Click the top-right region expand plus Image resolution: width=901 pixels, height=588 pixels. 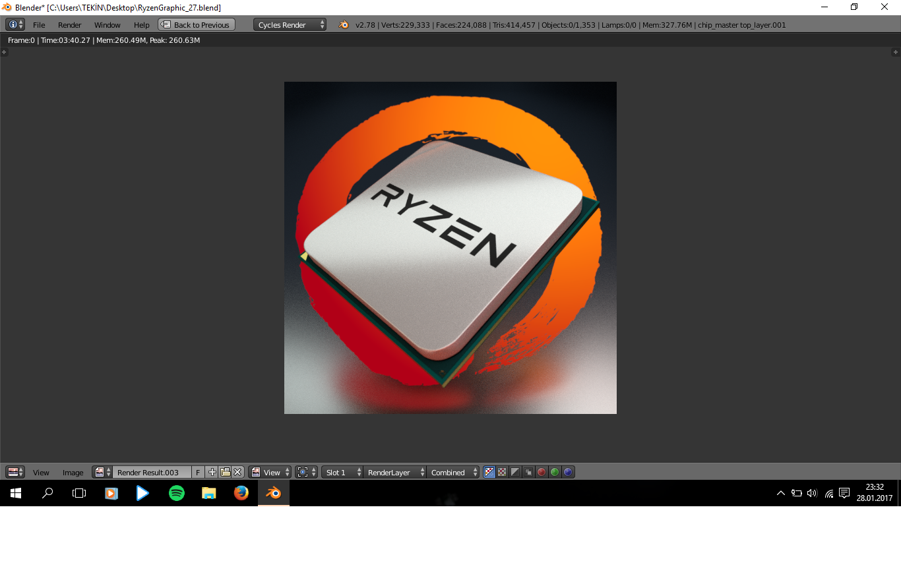(895, 51)
